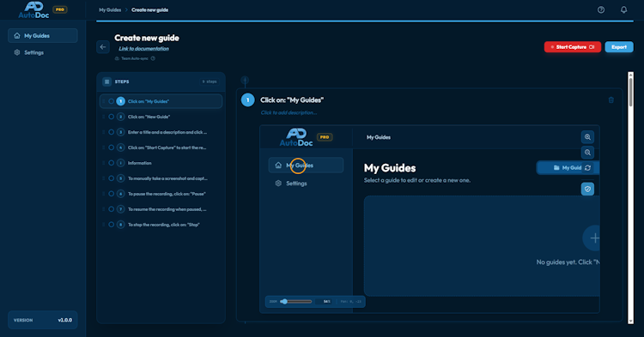This screenshot has height=337, width=644.
Task: Open My Guides in the left sidebar
Action: click(x=43, y=36)
